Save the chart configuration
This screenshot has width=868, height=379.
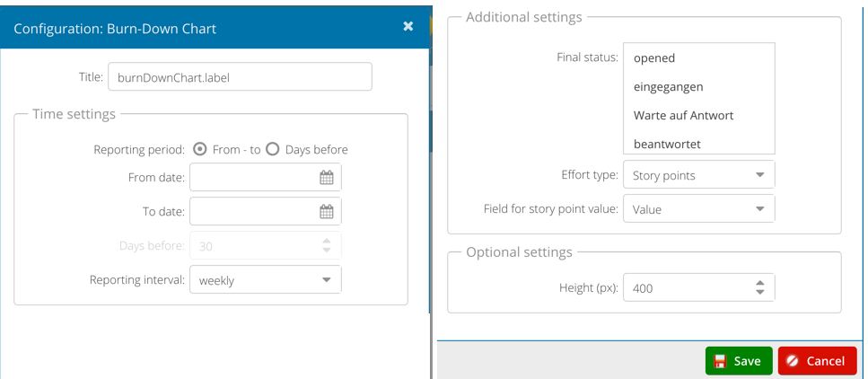(738, 361)
